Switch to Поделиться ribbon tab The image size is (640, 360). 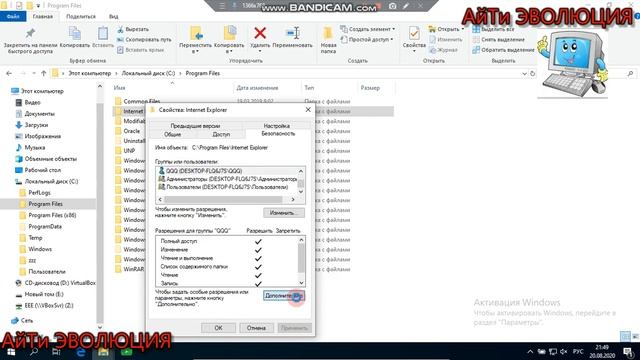(x=81, y=16)
